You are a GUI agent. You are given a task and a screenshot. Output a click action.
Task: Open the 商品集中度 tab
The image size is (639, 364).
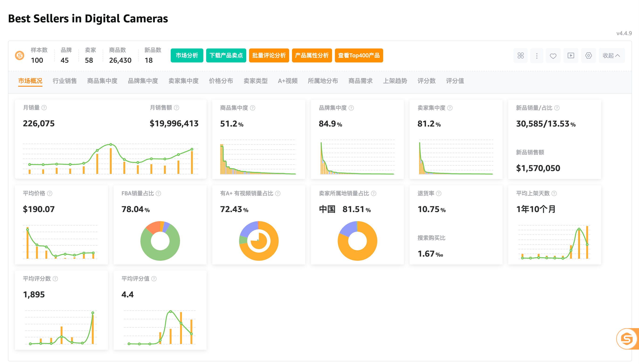click(102, 81)
